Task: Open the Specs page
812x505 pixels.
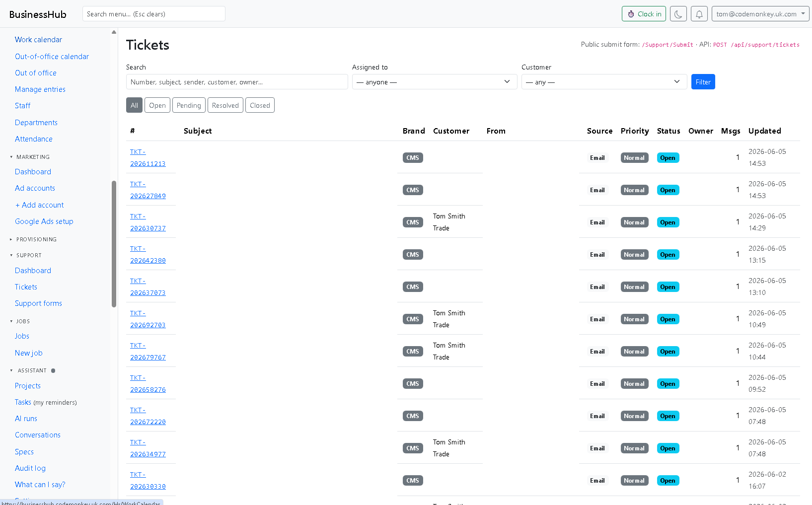Action: coord(24,452)
